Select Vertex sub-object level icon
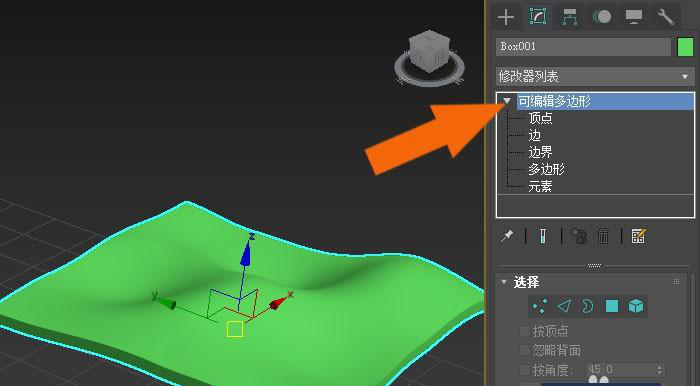 (x=540, y=306)
